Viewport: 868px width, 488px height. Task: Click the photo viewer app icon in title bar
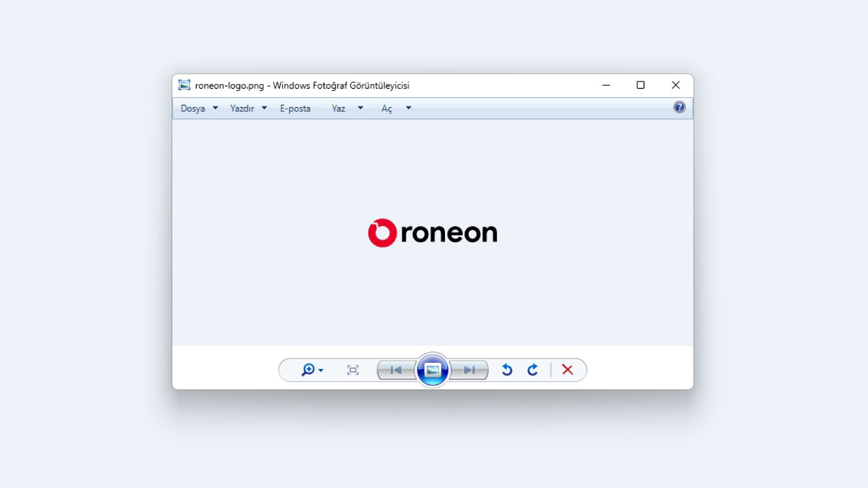[185, 85]
